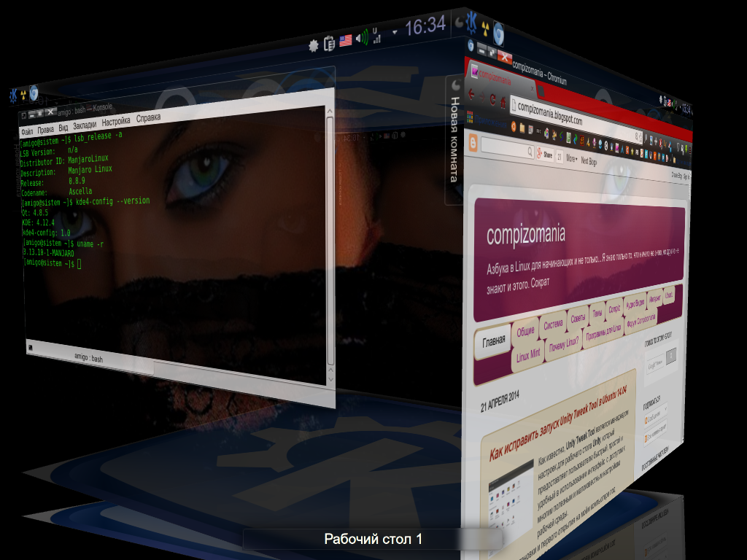This screenshot has width=747, height=560.
Task: Open Настройка menu in Konsole
Action: click(x=116, y=122)
